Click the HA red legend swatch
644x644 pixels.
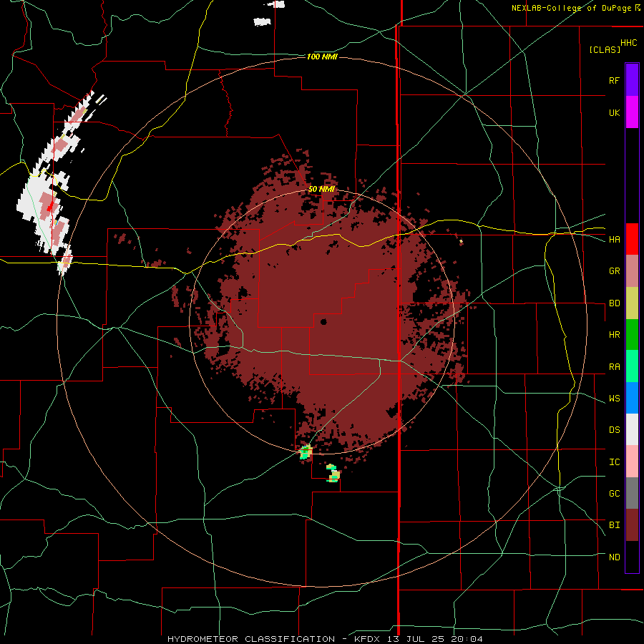coord(632,239)
